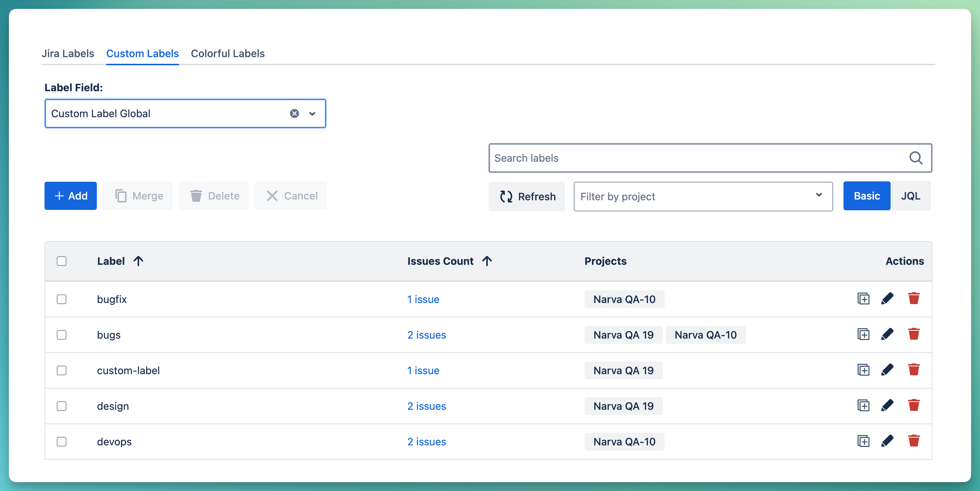Viewport: 980px width, 491px height.
Task: Switch to the Jira Labels tab
Action: (68, 53)
